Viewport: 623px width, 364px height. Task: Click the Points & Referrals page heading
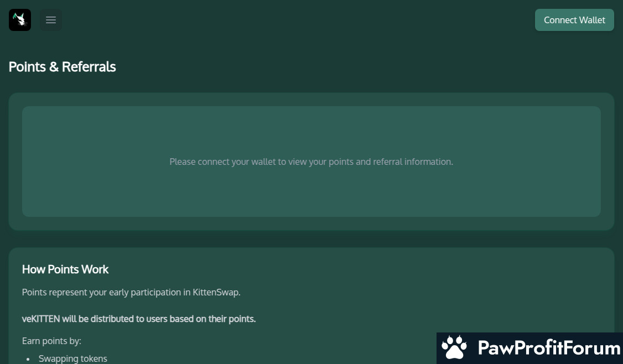62,67
